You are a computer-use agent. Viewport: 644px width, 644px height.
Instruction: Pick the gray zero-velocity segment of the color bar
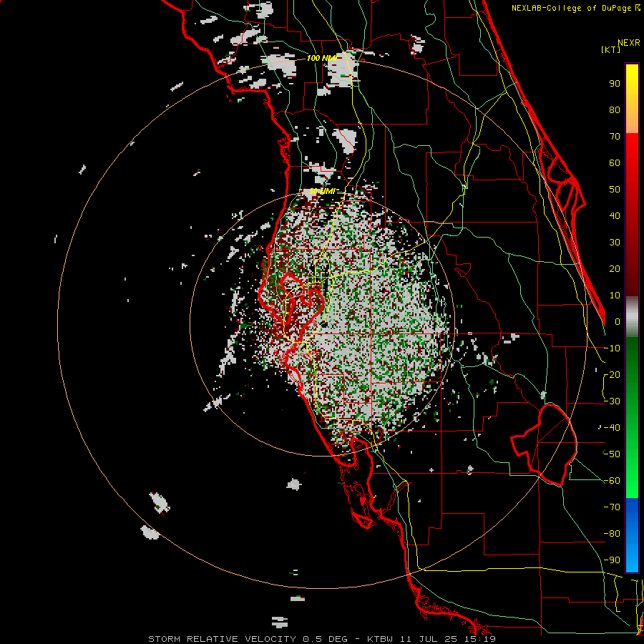[632, 317]
